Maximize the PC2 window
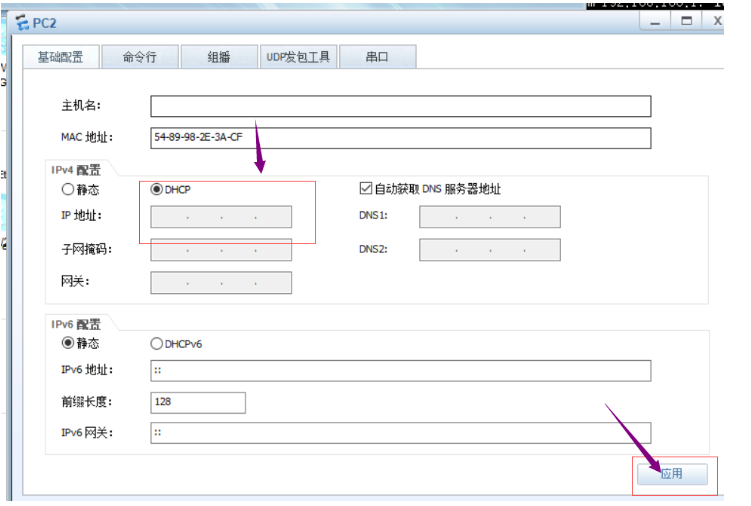 (x=686, y=21)
